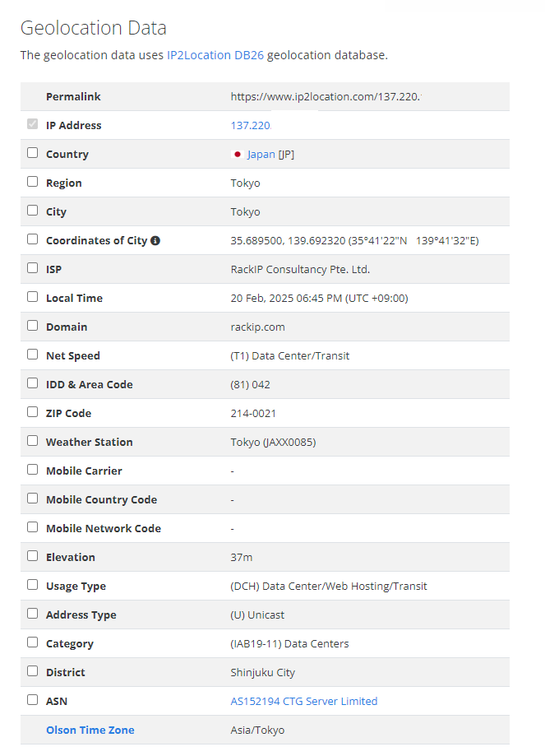545x756 pixels.
Task: Select the ISP checkbox
Action: 32,268
